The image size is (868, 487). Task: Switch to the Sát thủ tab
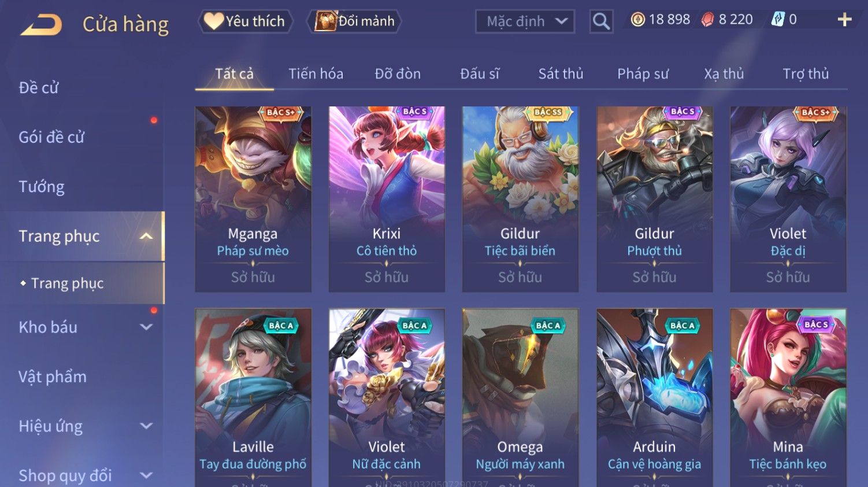click(561, 73)
